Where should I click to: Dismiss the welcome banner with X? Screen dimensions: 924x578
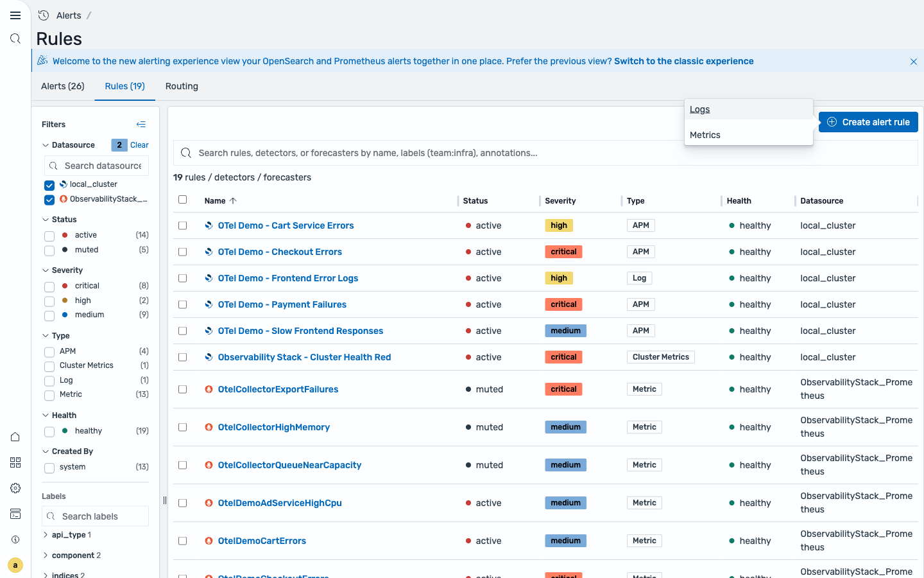point(913,62)
